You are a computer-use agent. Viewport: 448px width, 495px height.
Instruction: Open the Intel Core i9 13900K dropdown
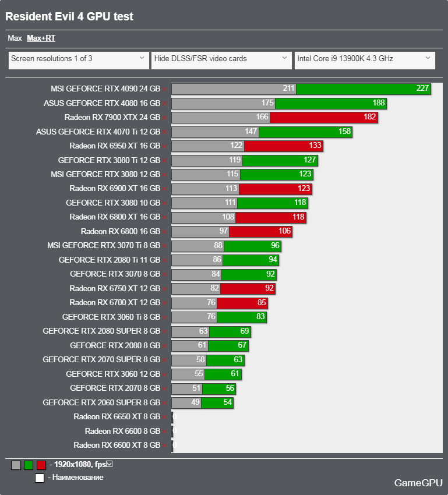pyautogui.click(x=365, y=61)
